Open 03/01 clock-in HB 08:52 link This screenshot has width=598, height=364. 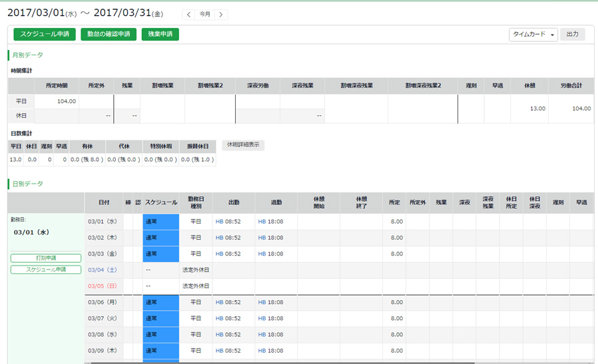click(x=228, y=222)
